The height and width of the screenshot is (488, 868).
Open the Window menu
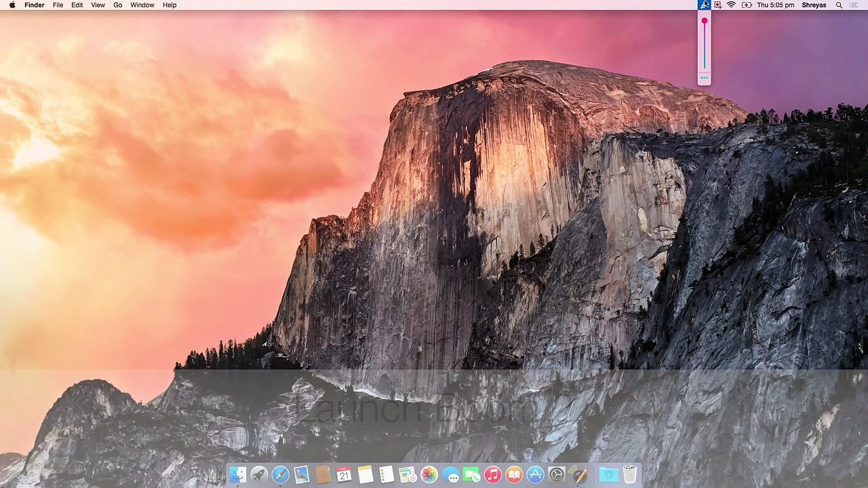(142, 5)
